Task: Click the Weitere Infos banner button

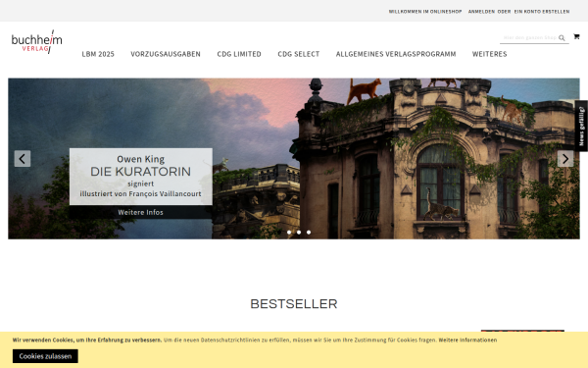Action: (x=140, y=212)
